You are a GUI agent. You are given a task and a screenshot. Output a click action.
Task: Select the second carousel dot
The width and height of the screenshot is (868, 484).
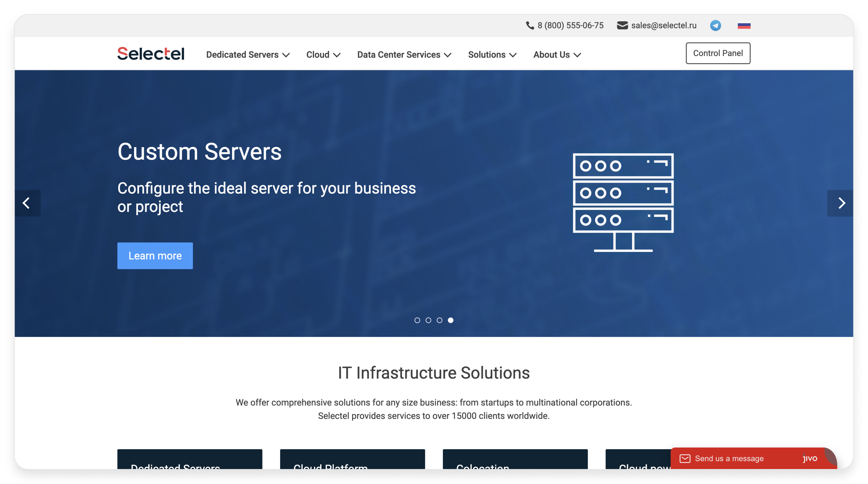[428, 320]
